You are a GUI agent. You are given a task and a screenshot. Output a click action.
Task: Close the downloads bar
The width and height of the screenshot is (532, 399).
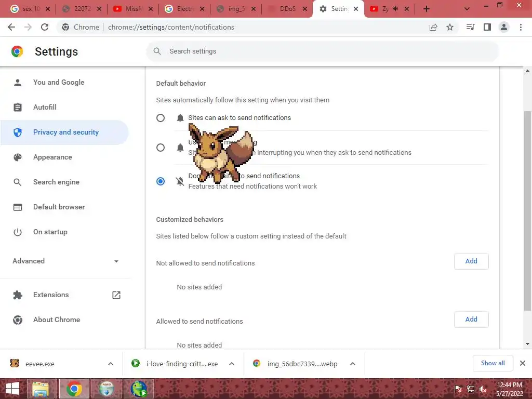[523, 363]
